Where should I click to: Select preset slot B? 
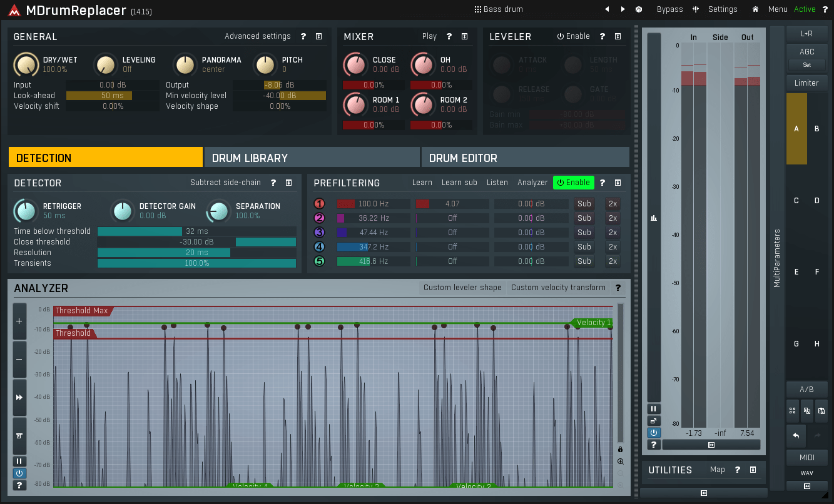(817, 129)
